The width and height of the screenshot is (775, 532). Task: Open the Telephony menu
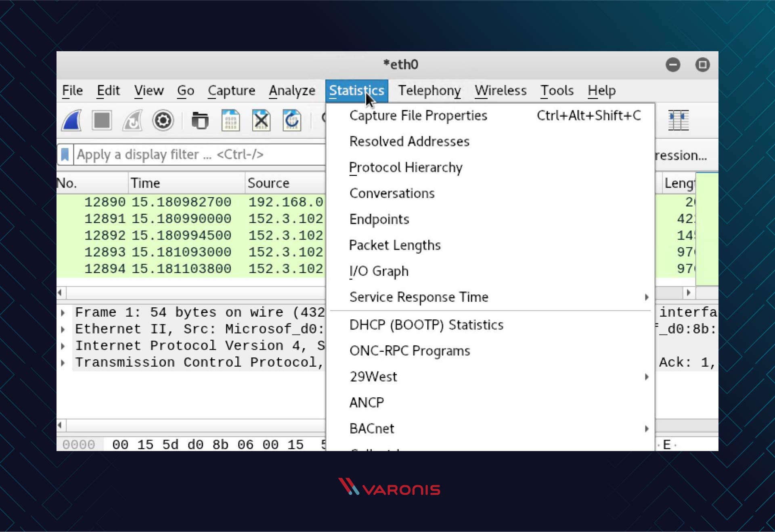(429, 91)
